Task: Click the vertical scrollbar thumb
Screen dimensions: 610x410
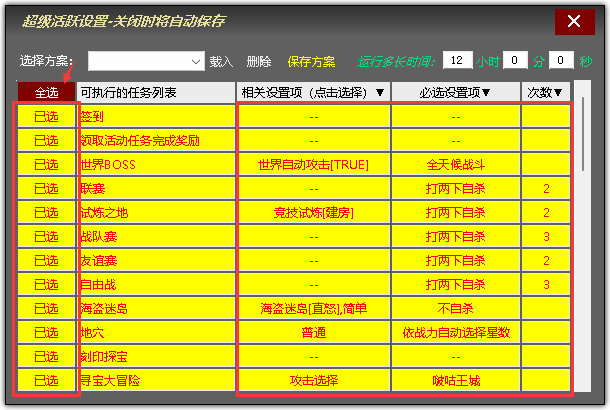Action: point(583,134)
